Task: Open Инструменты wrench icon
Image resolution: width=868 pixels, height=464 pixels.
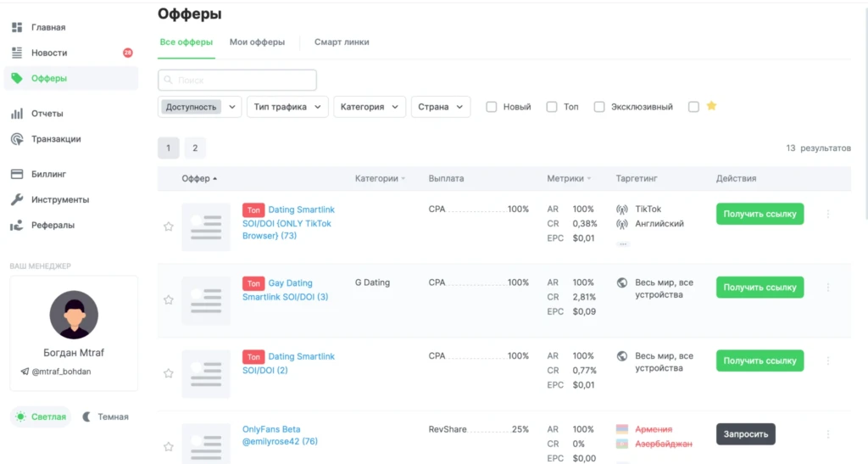Action: click(17, 199)
